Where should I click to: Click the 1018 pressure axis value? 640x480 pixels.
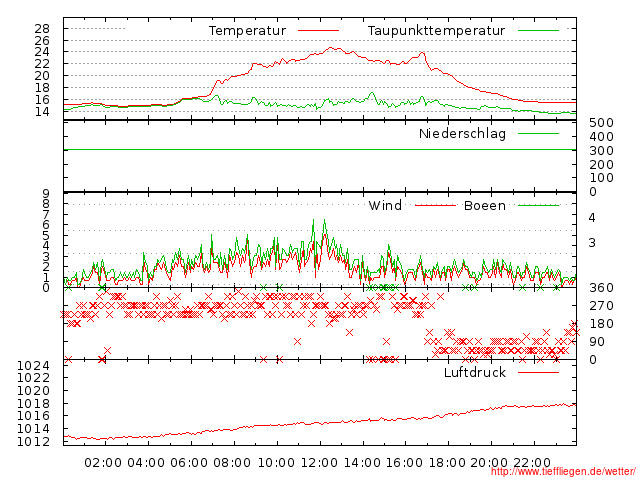click(33, 403)
